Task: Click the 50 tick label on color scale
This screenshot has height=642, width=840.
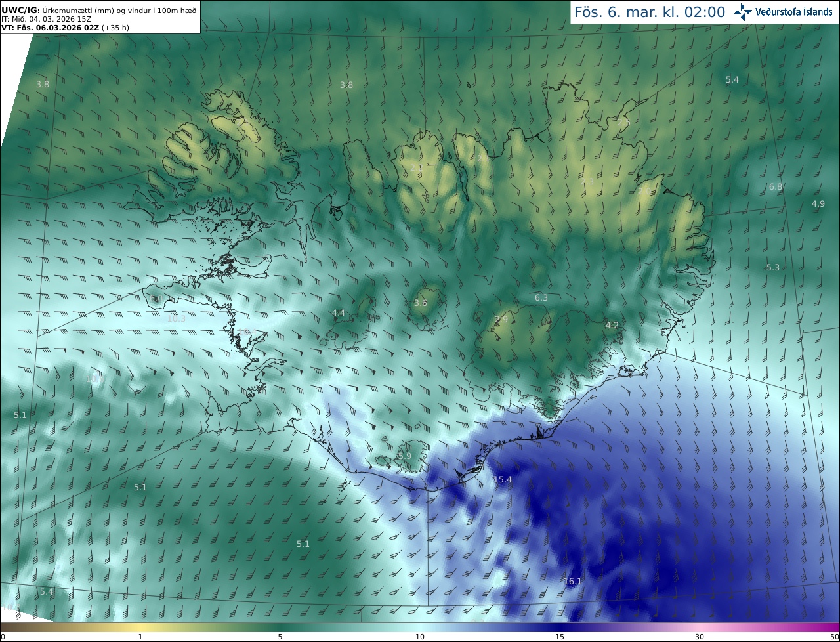Action: [x=834, y=637]
